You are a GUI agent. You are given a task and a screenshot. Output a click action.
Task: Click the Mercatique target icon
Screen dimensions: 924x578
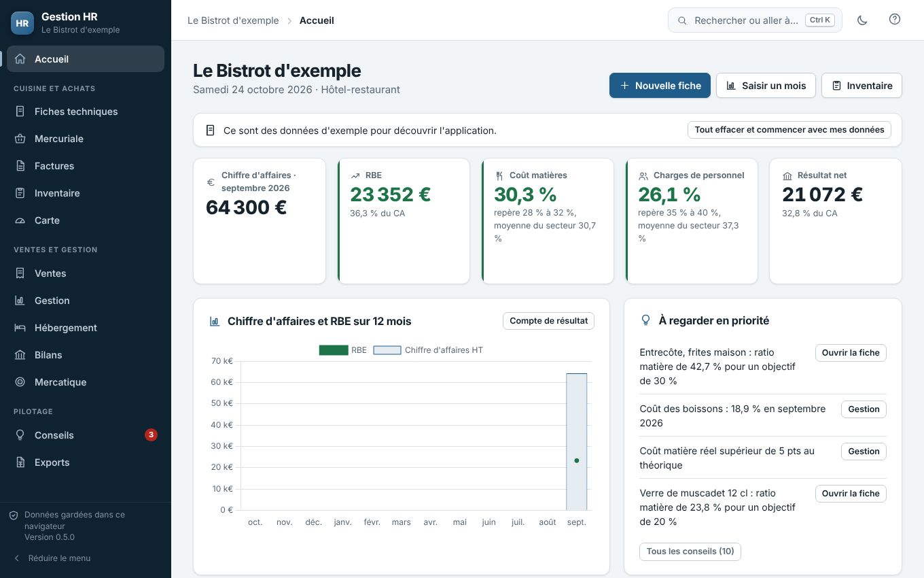(20, 382)
